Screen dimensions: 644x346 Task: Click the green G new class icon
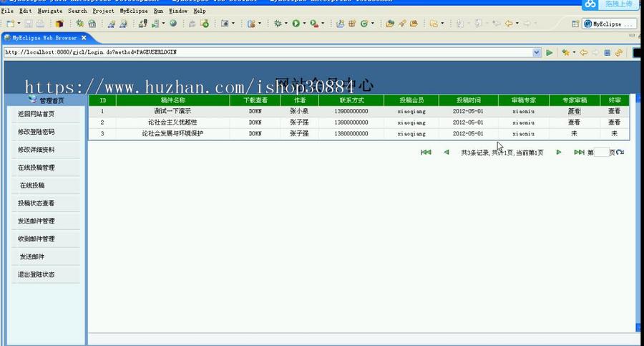click(x=364, y=24)
